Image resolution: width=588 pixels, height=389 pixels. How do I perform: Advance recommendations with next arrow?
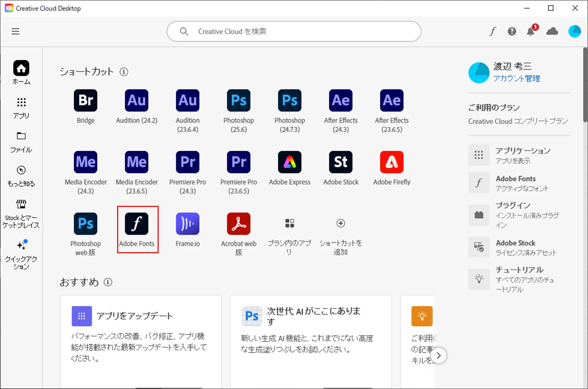pyautogui.click(x=439, y=356)
